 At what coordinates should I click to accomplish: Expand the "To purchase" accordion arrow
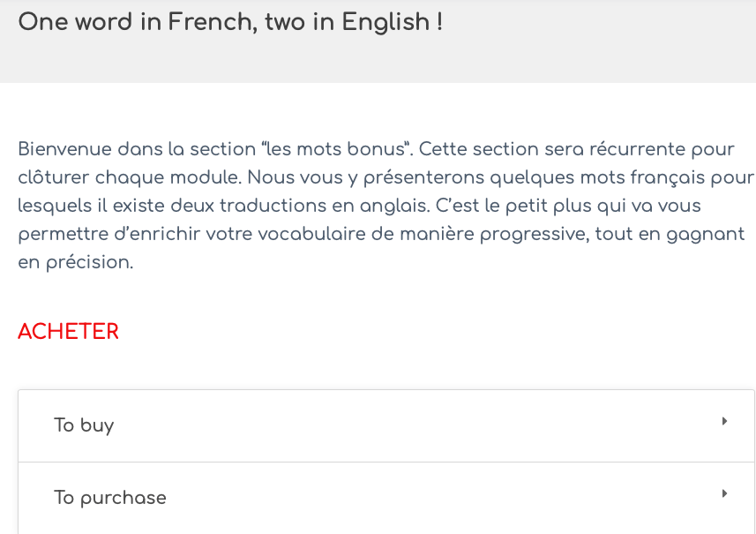point(724,494)
